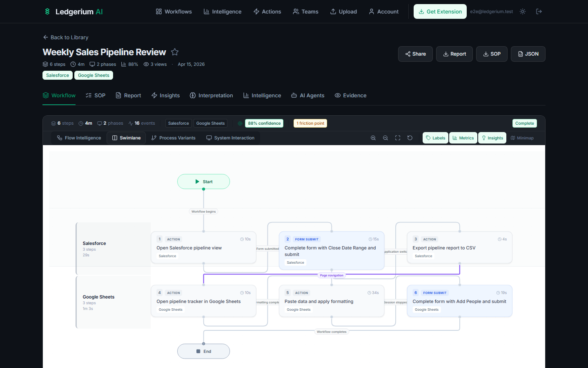Open step 6 Complete form with Add People
This screenshot has width=588, height=368.
click(459, 301)
